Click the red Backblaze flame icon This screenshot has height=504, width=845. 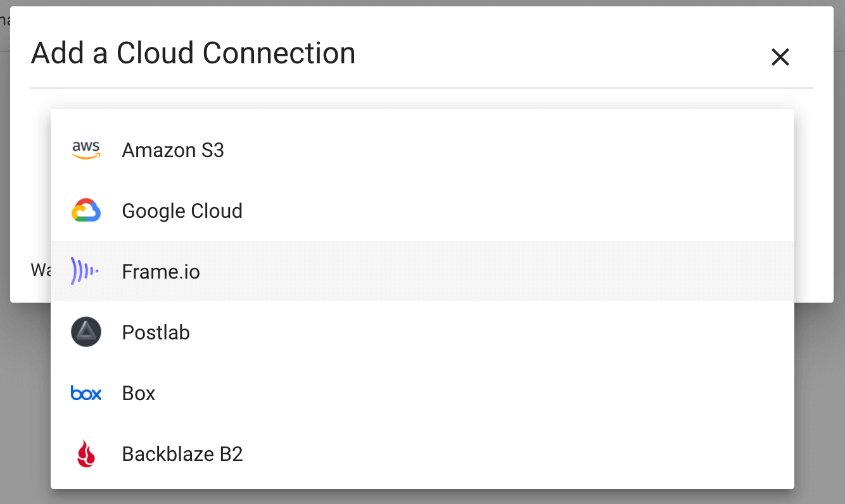click(x=86, y=453)
